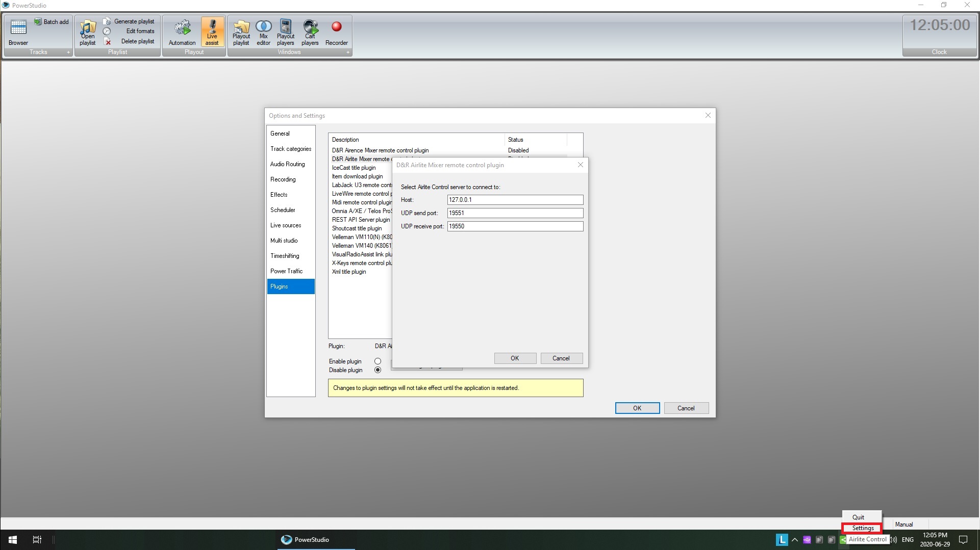The image size is (980, 550).
Task: Open the Playout players window
Action: (286, 32)
